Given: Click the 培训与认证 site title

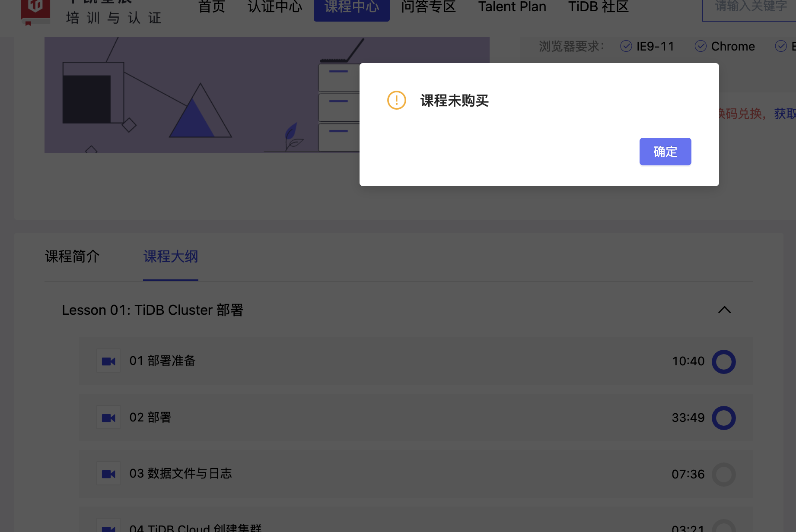Looking at the screenshot, I should tap(114, 18).
